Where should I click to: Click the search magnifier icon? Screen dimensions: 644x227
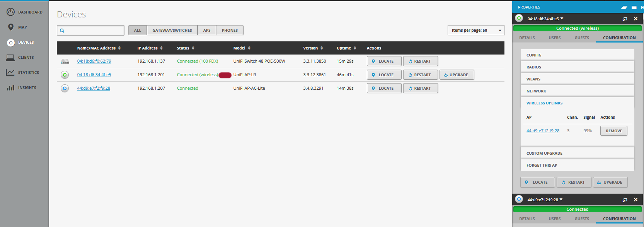pyautogui.click(x=62, y=31)
